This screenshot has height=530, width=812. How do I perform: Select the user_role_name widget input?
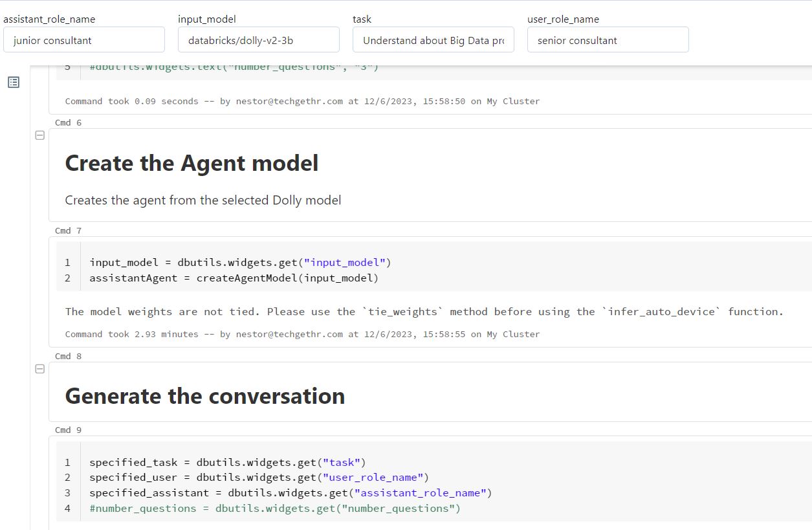608,40
